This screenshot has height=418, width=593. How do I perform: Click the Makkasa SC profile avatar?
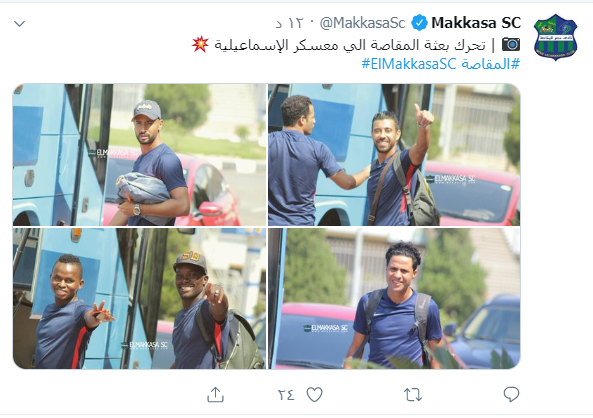coord(555,37)
